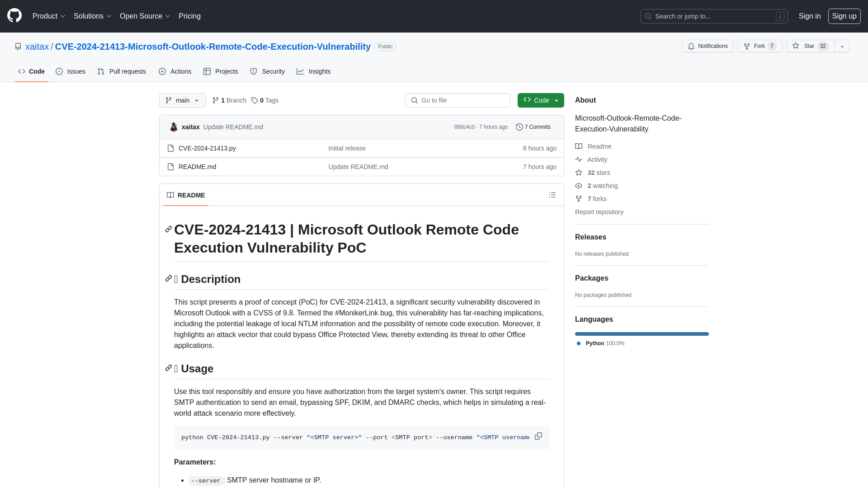Select the README tab in file viewer
Screen dimensions: 868x488
[186, 195]
